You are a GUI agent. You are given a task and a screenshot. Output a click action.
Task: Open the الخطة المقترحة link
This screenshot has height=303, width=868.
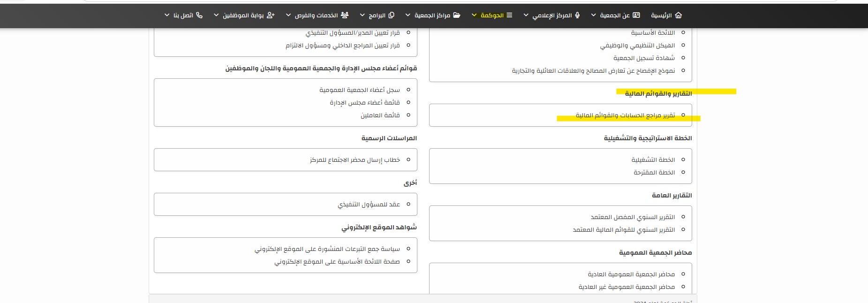[654, 173]
